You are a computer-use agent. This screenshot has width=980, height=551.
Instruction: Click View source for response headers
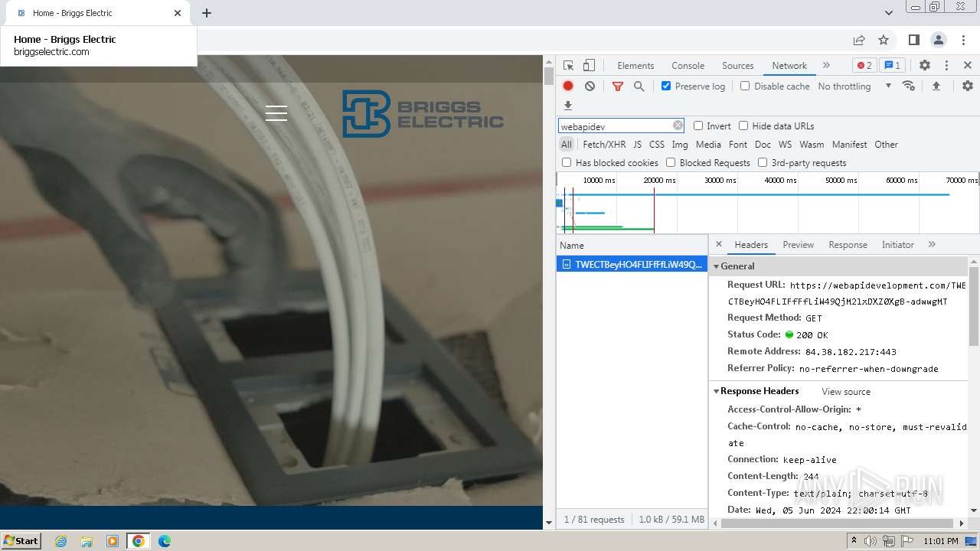click(846, 392)
